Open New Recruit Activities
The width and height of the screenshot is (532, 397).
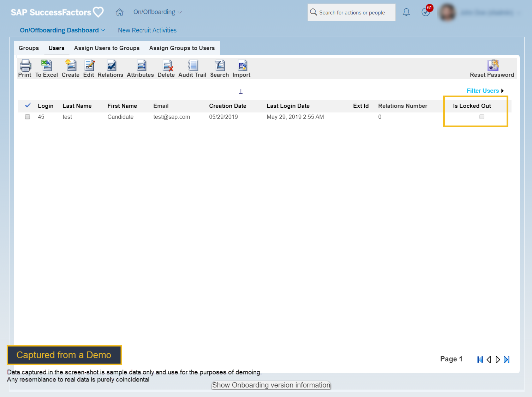click(147, 30)
